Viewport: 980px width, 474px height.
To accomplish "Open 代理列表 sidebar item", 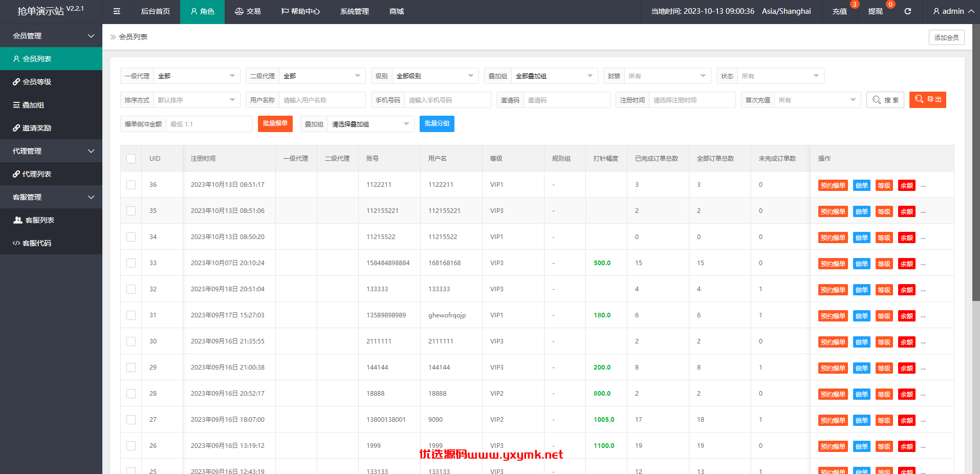I will (x=51, y=174).
